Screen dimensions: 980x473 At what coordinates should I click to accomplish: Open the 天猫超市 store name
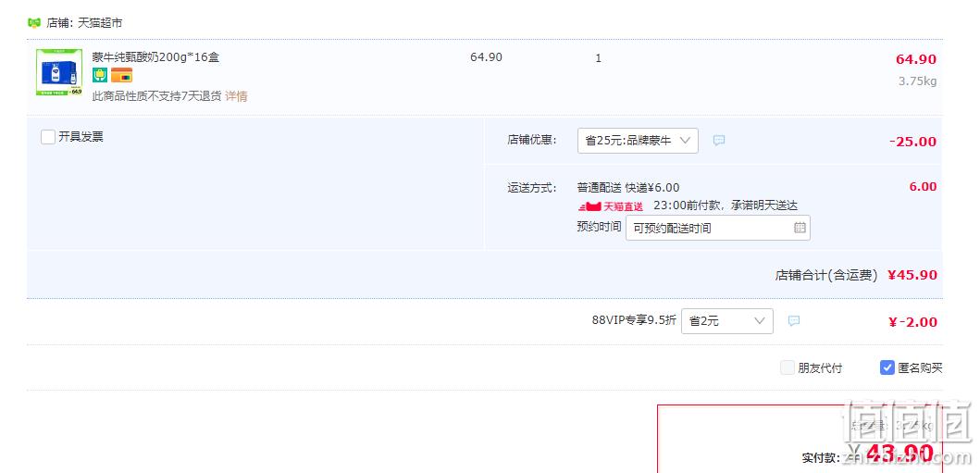100,23
